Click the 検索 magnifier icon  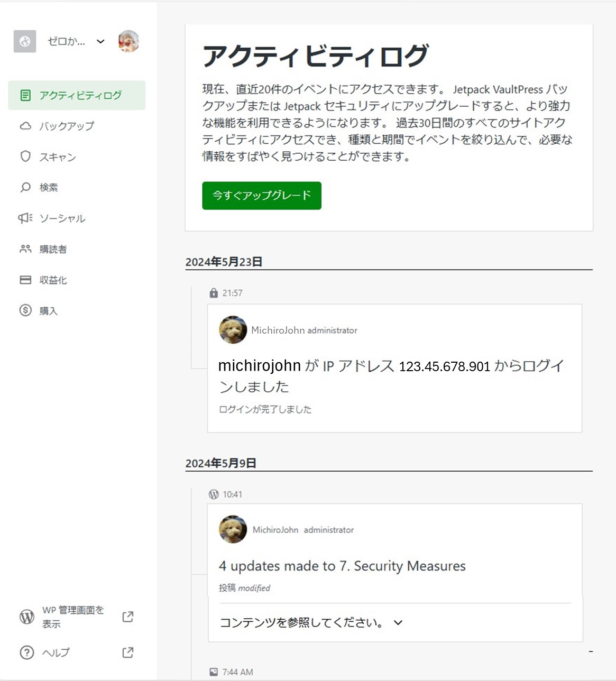point(25,187)
